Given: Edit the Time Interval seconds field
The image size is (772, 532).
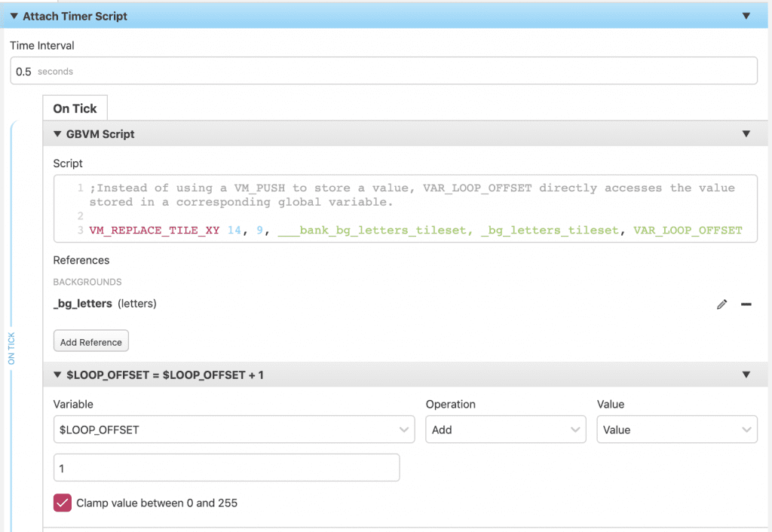Looking at the screenshot, I should 384,71.
